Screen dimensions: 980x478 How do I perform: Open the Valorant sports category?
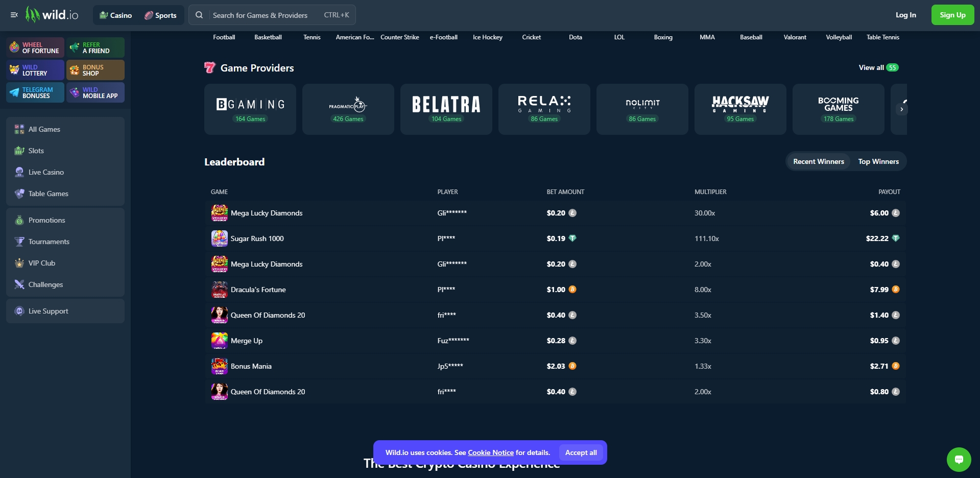795,37
